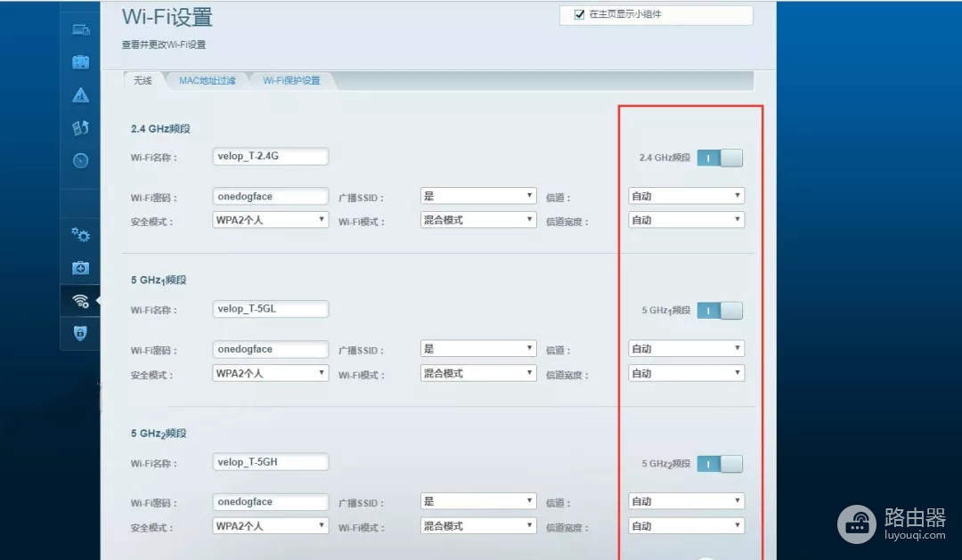The image size is (962, 560).
Task: Expand 5 GHz2 channel width dropdown
Action: 686,526
